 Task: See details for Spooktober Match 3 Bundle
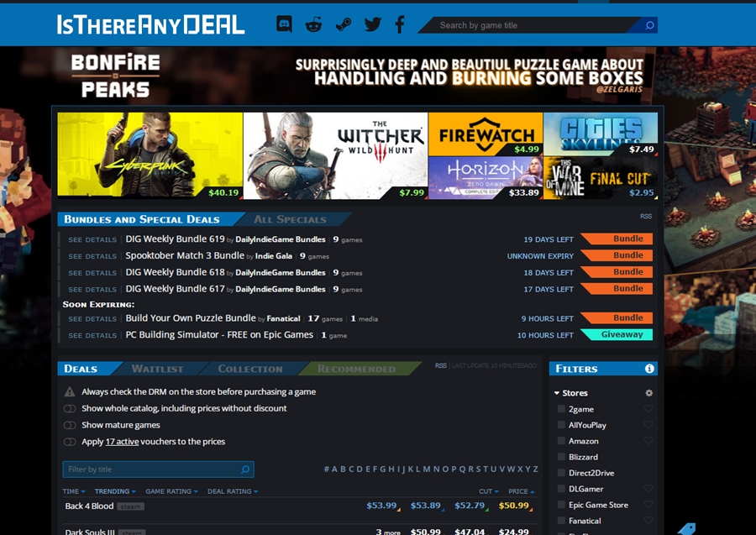click(x=92, y=256)
